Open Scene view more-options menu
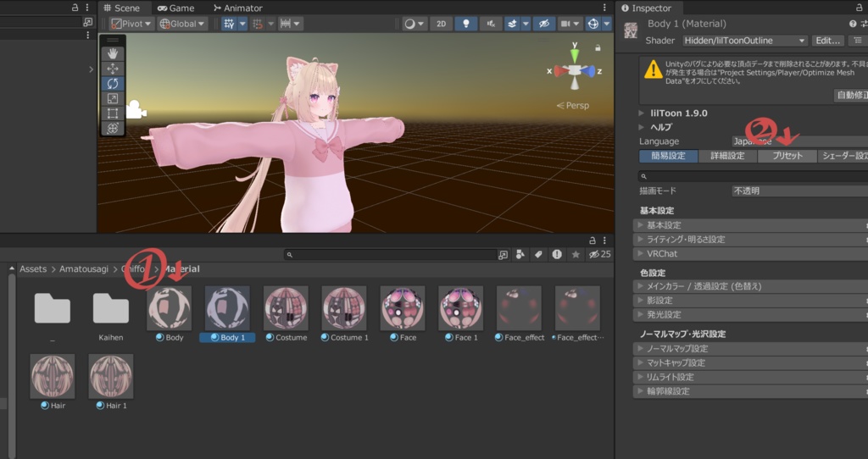Image resolution: width=868 pixels, height=459 pixels. pyautogui.click(x=604, y=8)
